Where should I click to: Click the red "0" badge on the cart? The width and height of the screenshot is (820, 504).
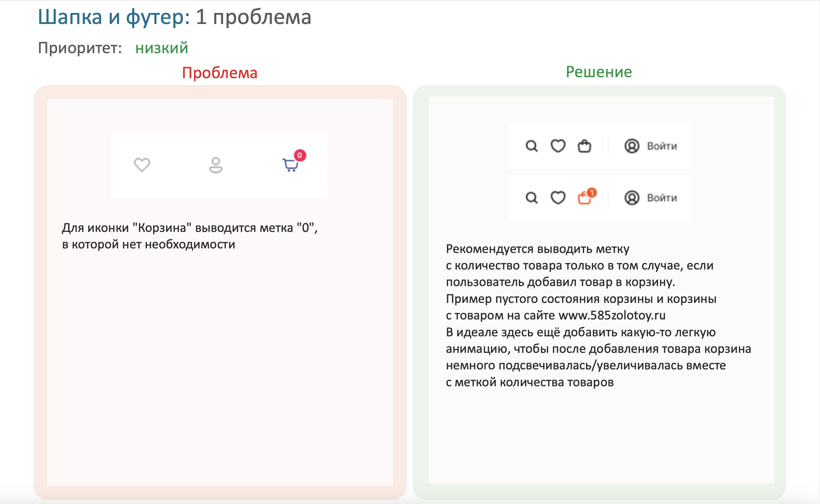(x=300, y=155)
